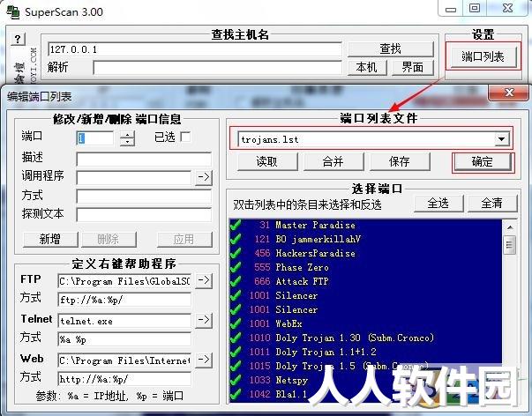Image resolution: width=532 pixels, height=416 pixels.
Task: Click the telnet.exe program field
Action: coord(124,321)
